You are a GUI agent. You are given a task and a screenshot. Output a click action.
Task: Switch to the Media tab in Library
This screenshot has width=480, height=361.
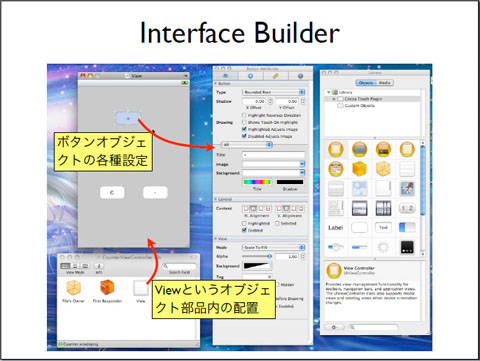coord(384,83)
